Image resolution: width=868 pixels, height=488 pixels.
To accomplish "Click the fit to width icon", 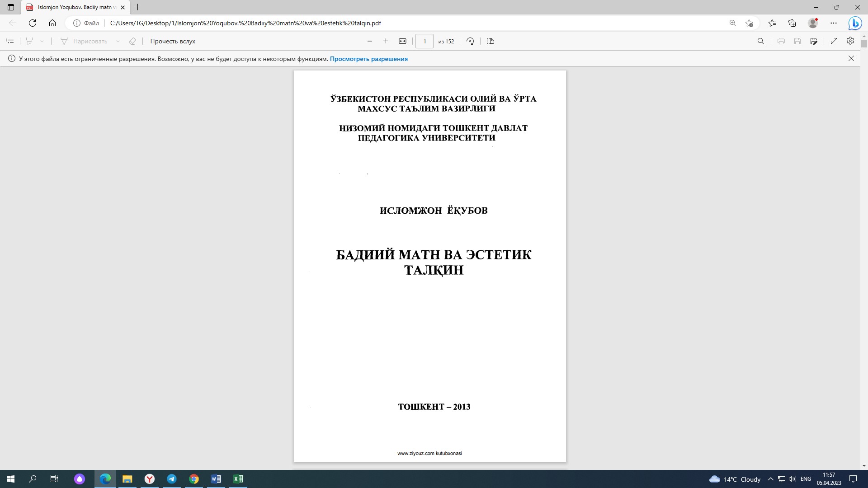I will (x=402, y=41).
